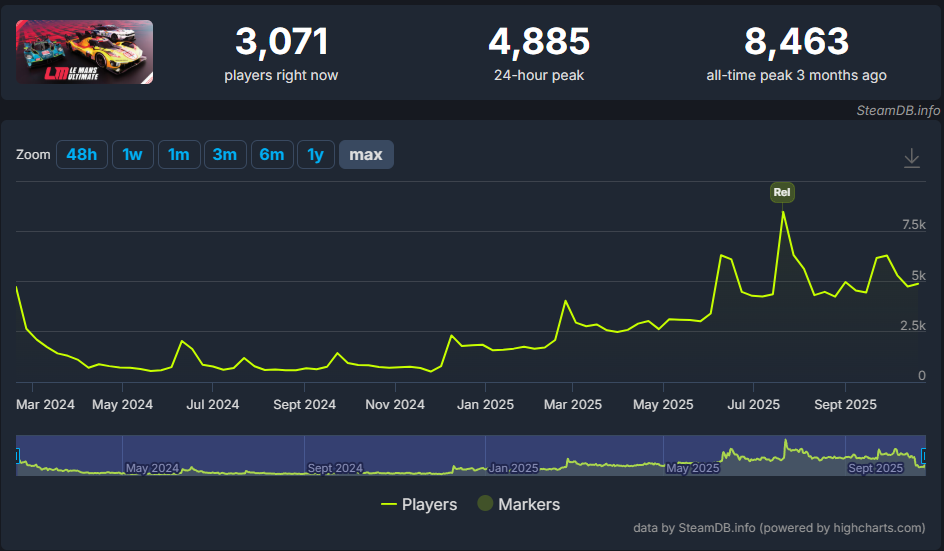944x551 pixels.
Task: Click the players right now label
Action: pos(281,75)
